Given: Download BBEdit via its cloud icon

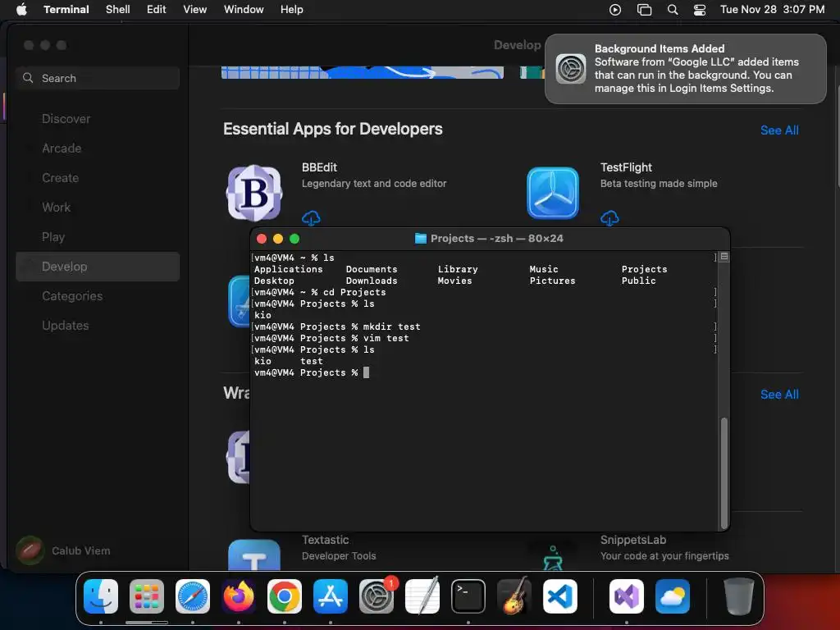Looking at the screenshot, I should pos(311,218).
